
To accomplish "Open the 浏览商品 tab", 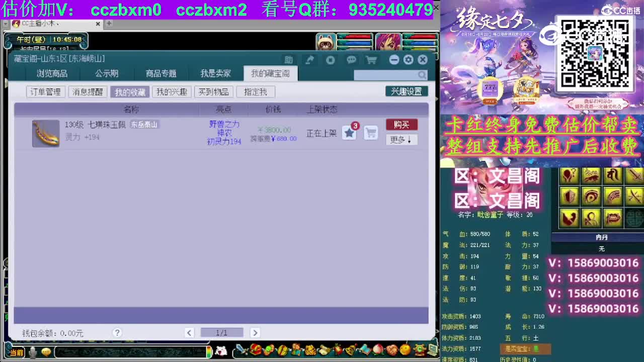I will click(52, 73).
